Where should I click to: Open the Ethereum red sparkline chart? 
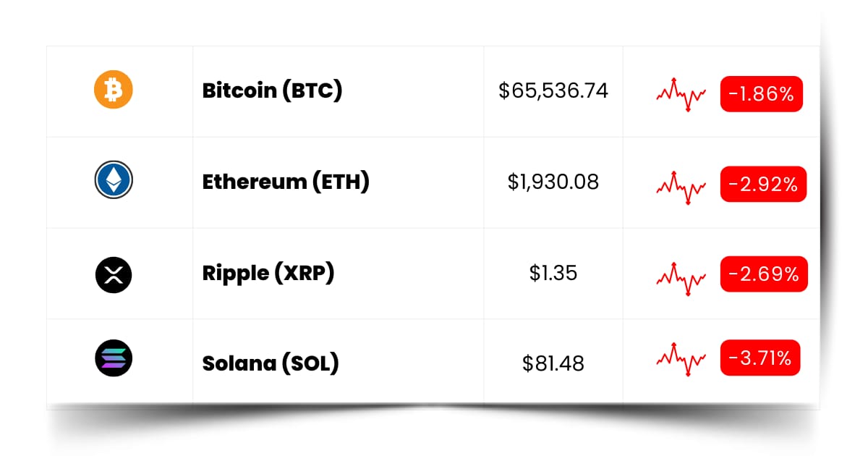point(681,186)
